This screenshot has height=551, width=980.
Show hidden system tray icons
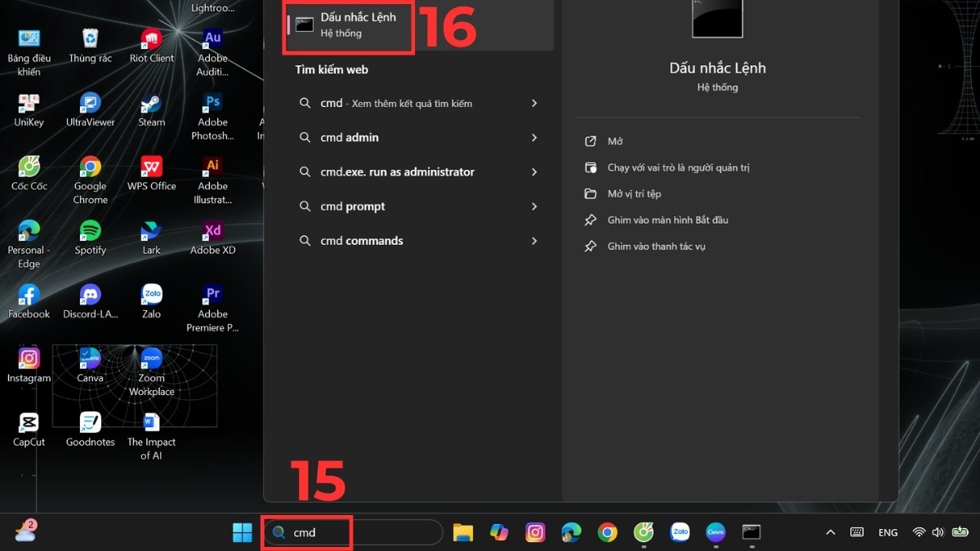(831, 533)
